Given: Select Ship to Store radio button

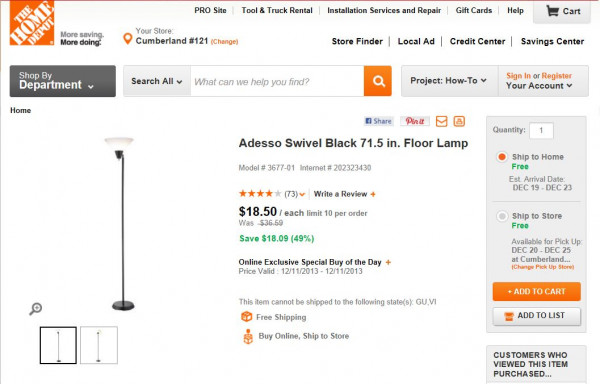Looking at the screenshot, I should (x=502, y=216).
